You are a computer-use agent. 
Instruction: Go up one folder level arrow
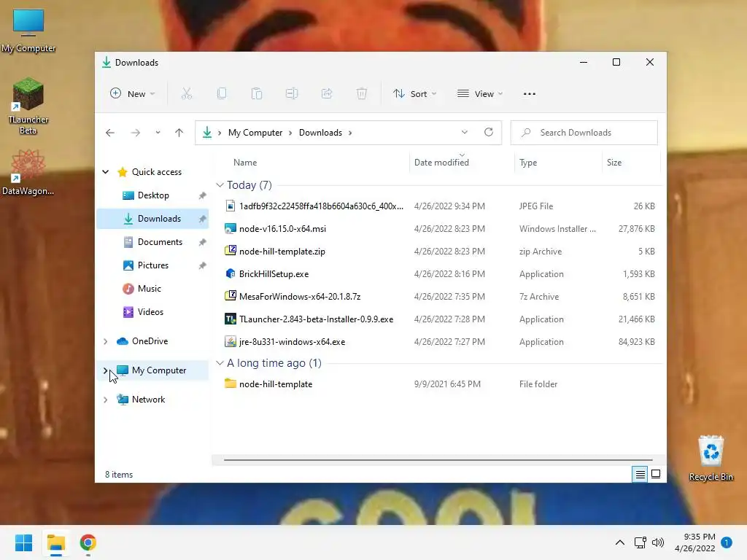click(179, 133)
